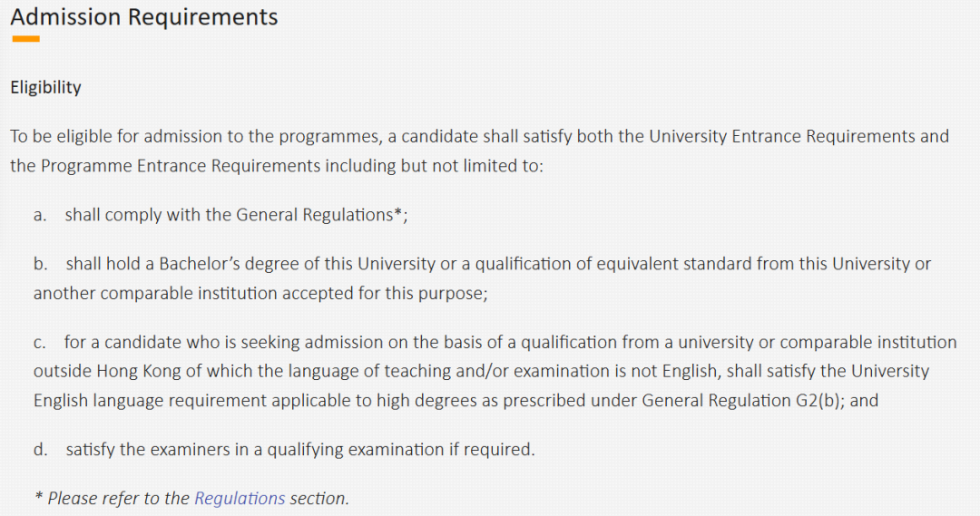Click the list marker "d."
The width and height of the screenshot is (980, 516).
(40, 449)
